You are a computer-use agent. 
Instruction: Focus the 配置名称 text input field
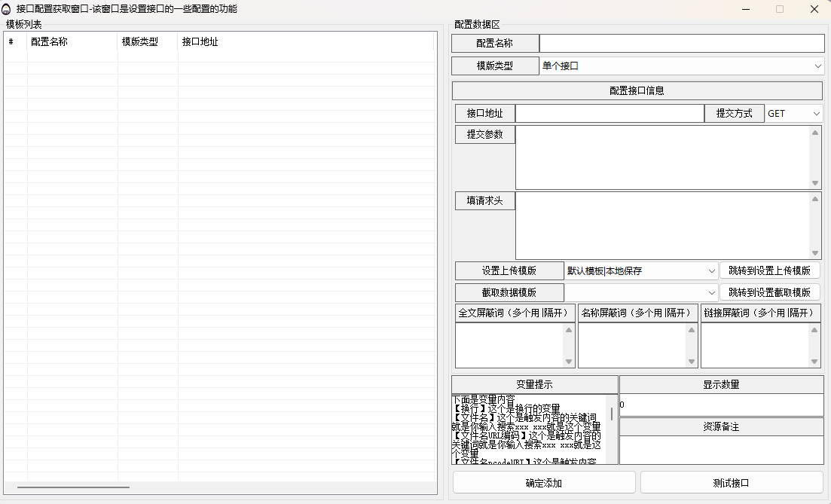[682, 44]
